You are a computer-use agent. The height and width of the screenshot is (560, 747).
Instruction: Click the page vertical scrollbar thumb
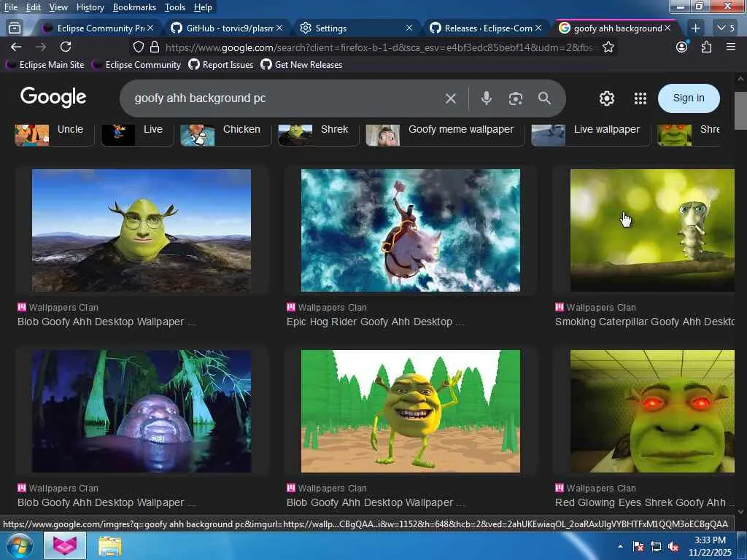[x=740, y=111]
